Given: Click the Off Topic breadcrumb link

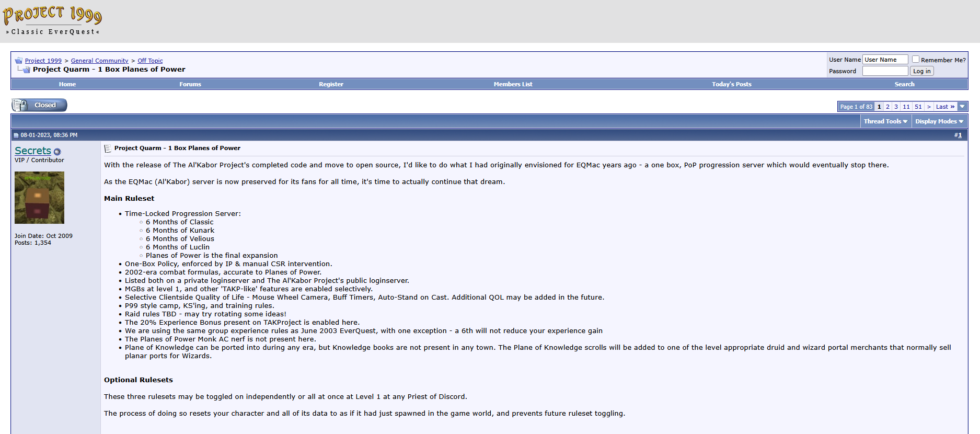Looking at the screenshot, I should point(150,61).
